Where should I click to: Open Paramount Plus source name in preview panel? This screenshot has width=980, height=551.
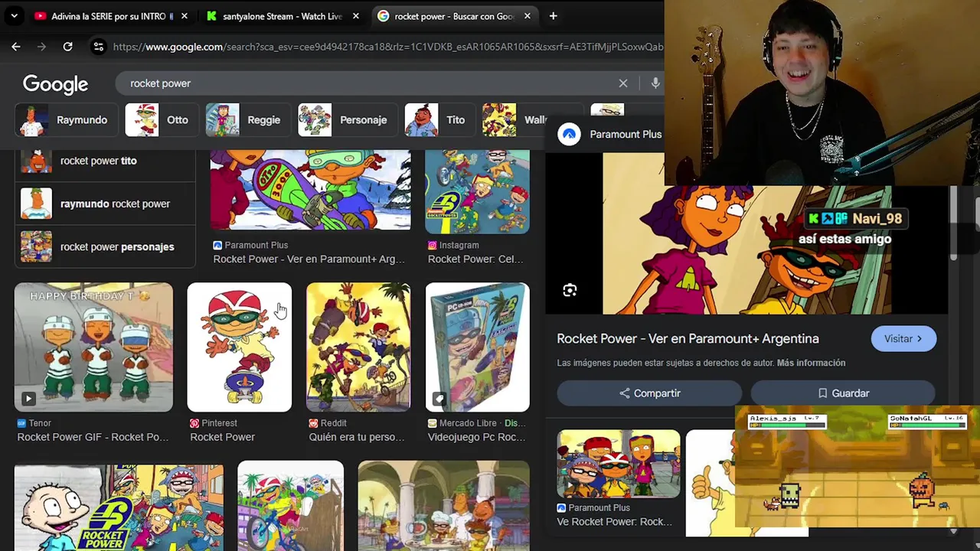(x=626, y=134)
